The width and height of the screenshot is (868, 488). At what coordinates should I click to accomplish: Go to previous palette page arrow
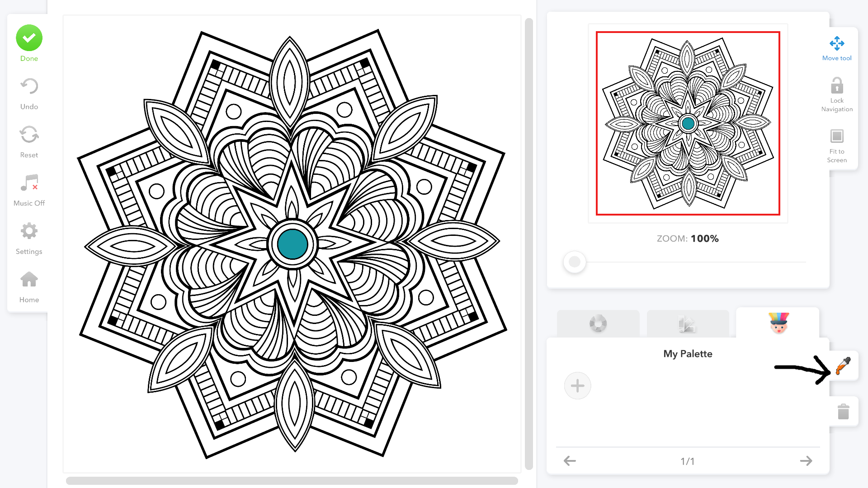pyautogui.click(x=570, y=461)
